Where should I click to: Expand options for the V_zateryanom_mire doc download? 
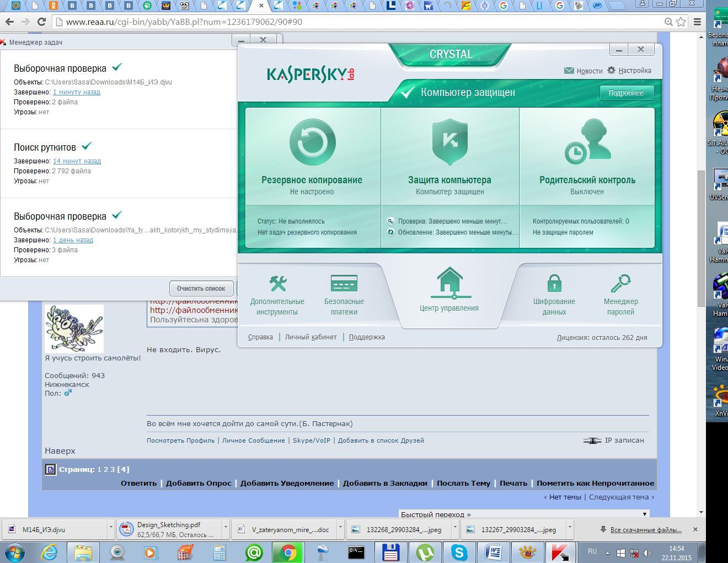click(x=340, y=529)
